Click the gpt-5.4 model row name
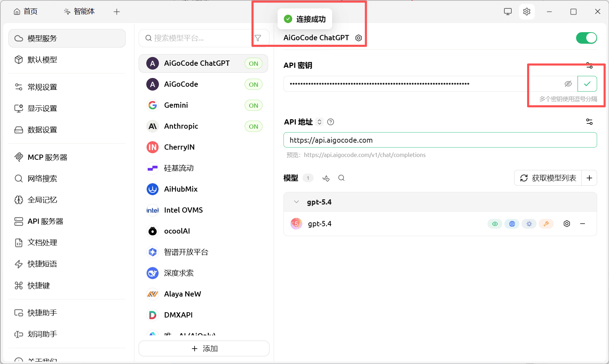This screenshot has height=364, width=609. 320,224
